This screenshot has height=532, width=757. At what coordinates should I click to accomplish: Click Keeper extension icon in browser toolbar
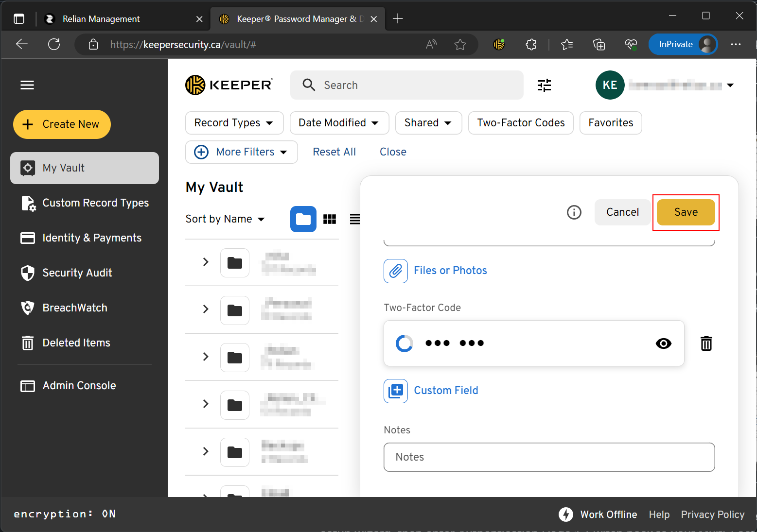coord(499,45)
